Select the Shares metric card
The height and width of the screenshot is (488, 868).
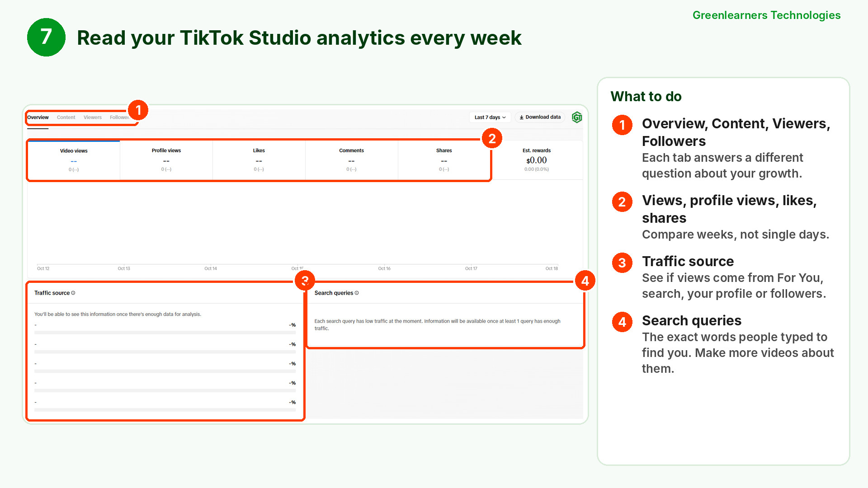click(x=444, y=160)
